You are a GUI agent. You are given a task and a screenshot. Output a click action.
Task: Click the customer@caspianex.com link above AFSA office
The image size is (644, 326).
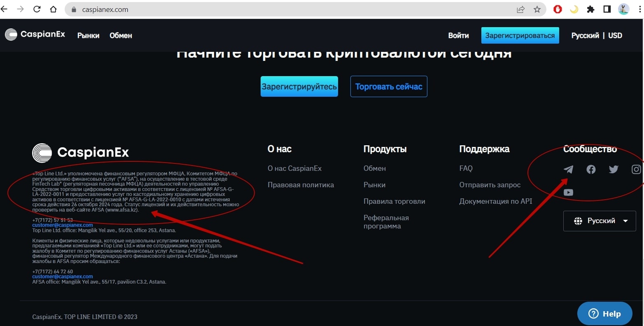(63, 277)
